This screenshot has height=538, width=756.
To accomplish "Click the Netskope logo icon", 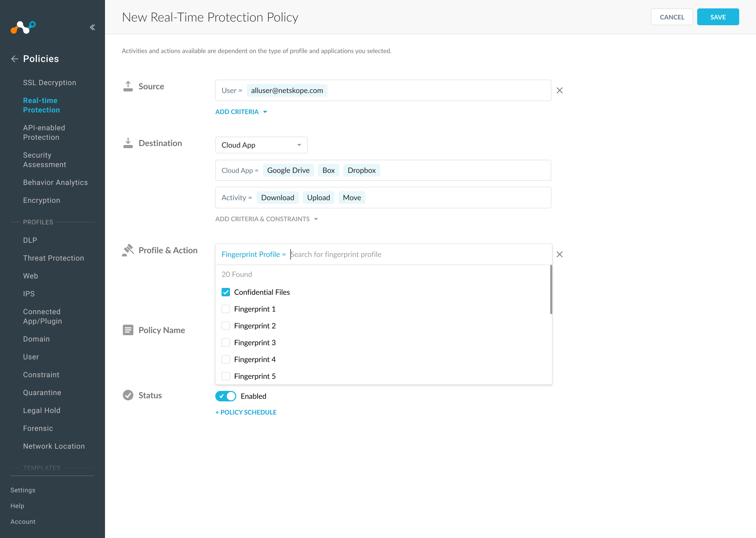I will pyautogui.click(x=23, y=27).
